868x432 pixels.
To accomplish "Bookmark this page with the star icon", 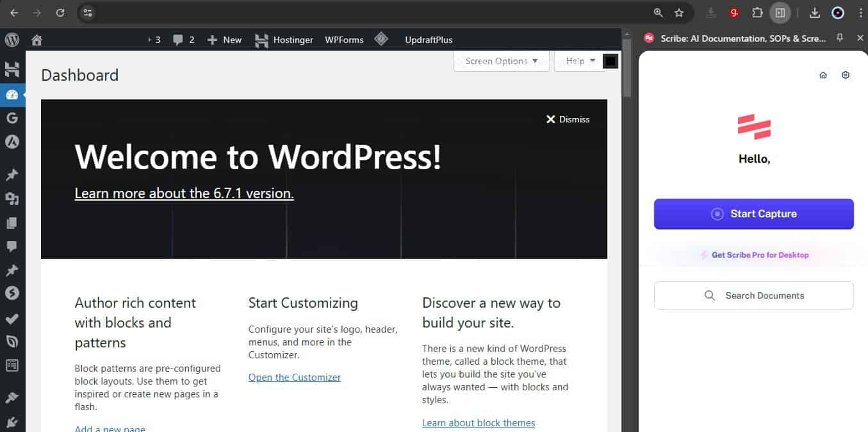I will pyautogui.click(x=679, y=13).
